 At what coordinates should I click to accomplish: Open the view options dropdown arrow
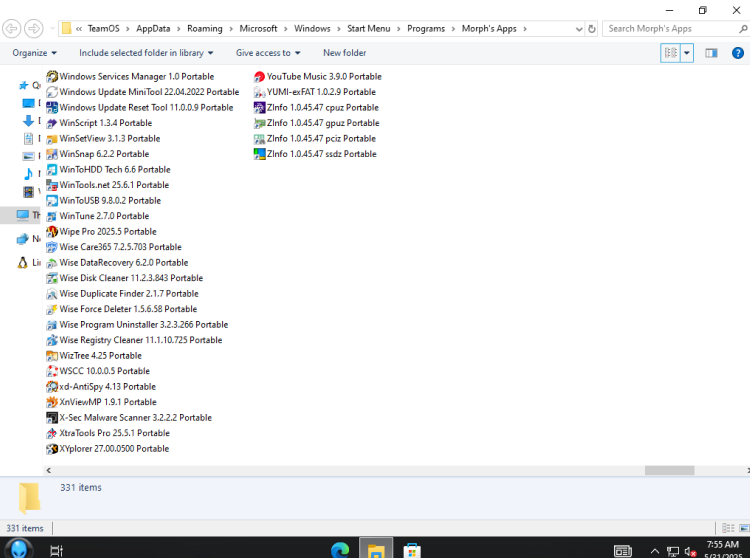click(687, 53)
